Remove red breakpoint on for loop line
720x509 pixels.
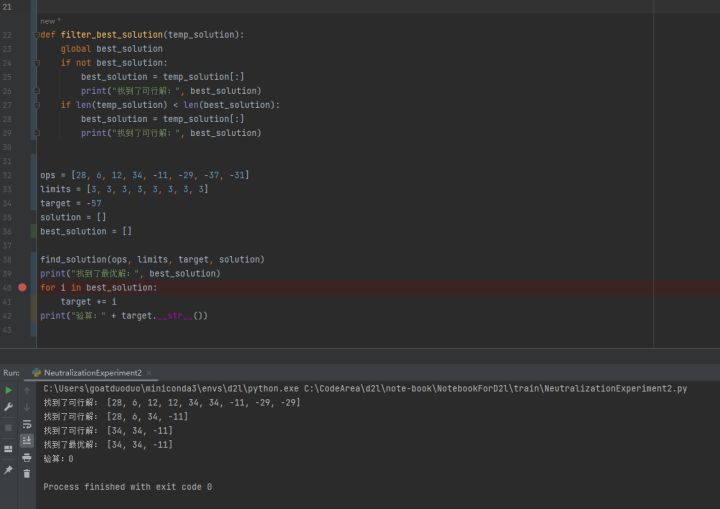(x=22, y=287)
